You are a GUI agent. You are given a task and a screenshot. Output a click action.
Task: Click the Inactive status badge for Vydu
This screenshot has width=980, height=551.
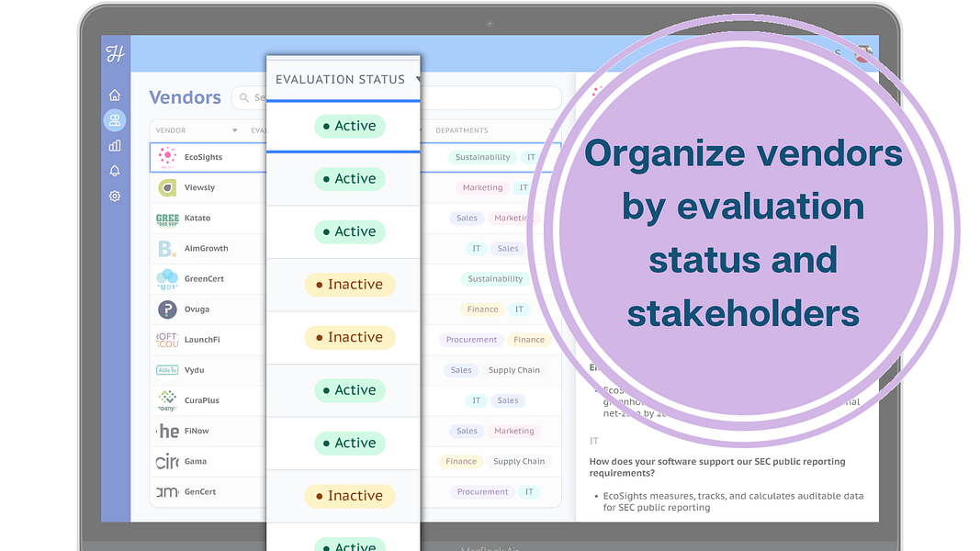350,496
